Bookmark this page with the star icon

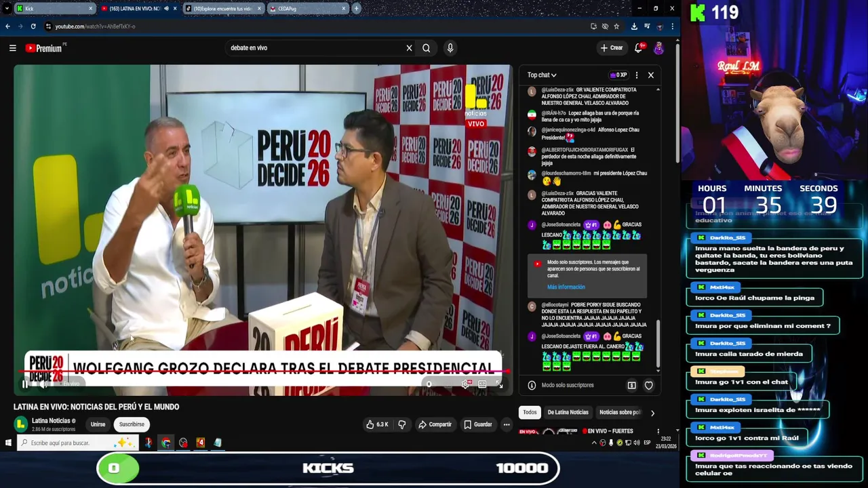coord(616,26)
